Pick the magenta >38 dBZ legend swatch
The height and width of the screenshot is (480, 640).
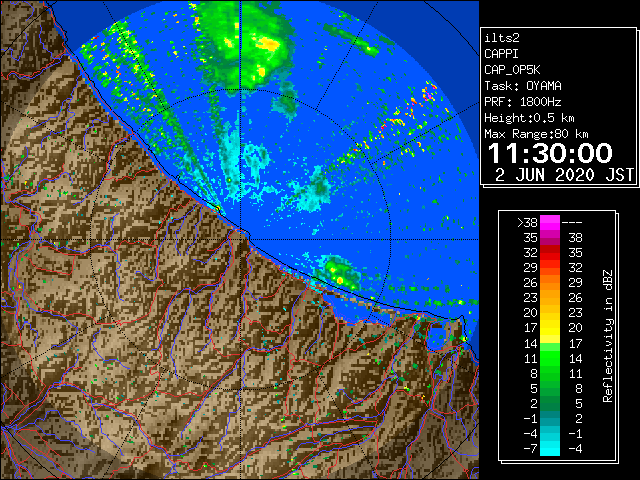point(550,223)
